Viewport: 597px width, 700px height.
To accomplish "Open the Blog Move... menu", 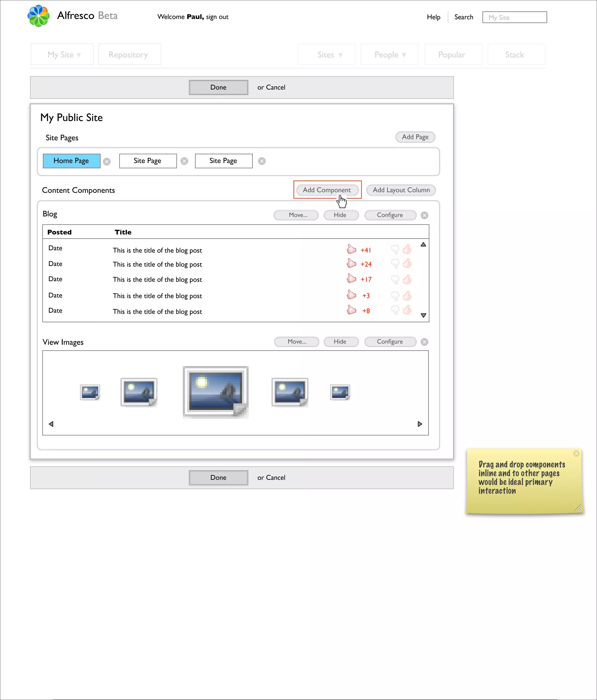I will [x=296, y=215].
